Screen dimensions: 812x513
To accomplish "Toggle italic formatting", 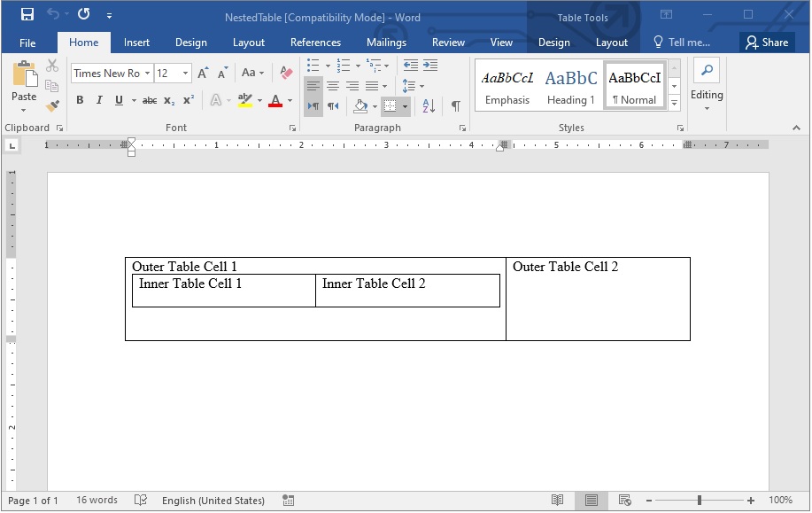I will [100, 100].
